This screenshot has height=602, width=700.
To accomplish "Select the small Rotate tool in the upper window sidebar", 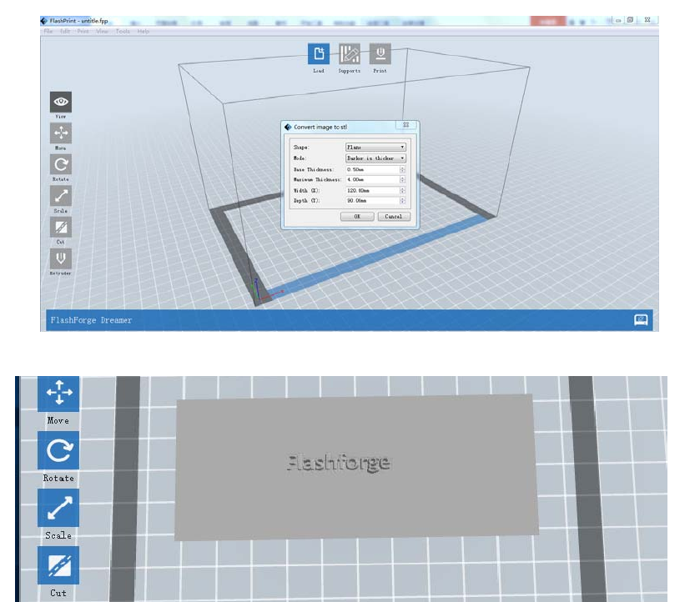I will point(61,164).
